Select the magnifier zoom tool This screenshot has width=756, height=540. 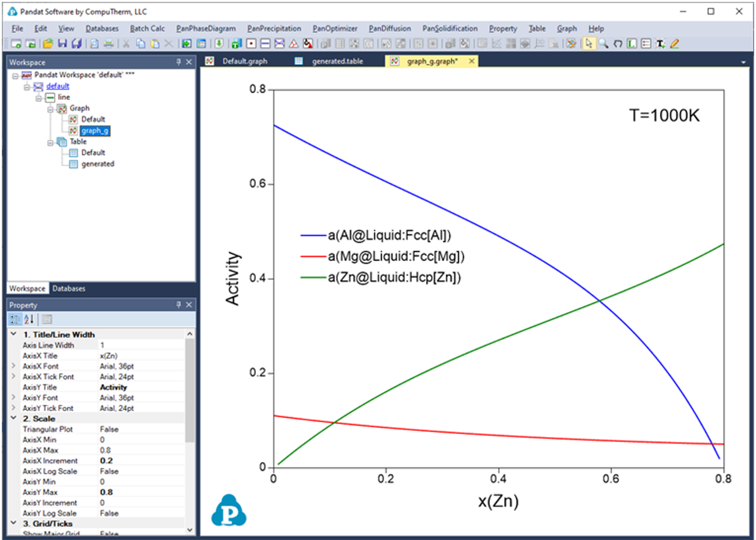coord(603,44)
